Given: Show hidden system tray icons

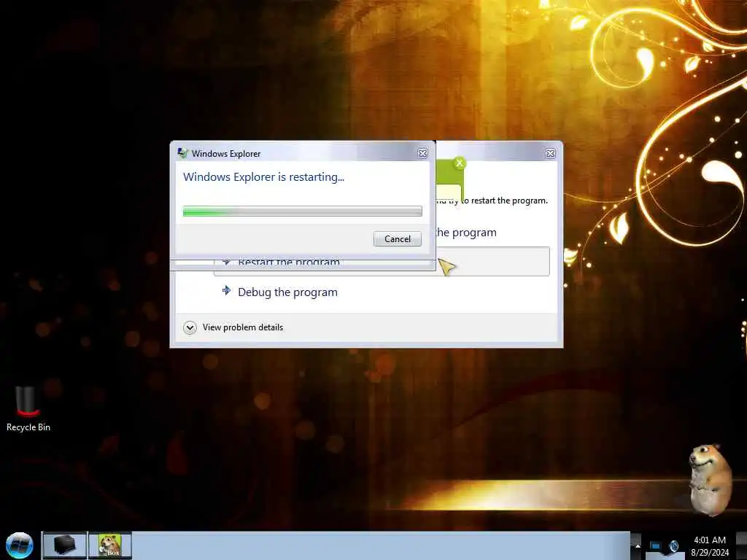Looking at the screenshot, I should [638, 546].
